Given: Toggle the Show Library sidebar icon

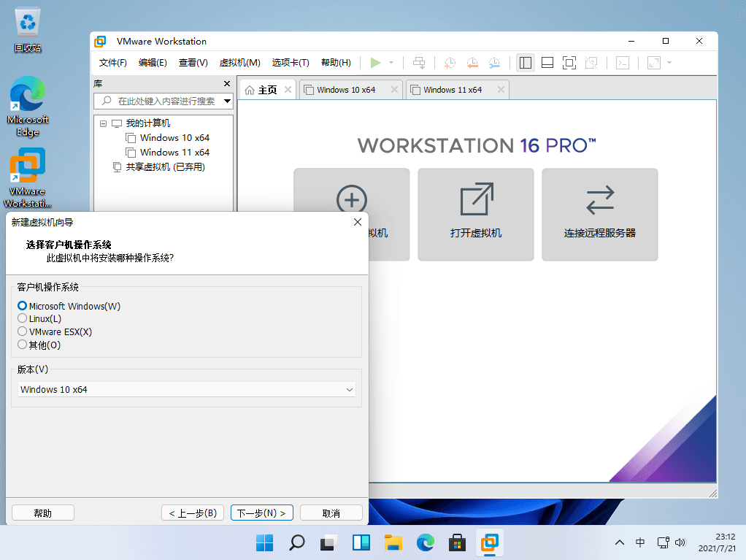Looking at the screenshot, I should tap(526, 63).
